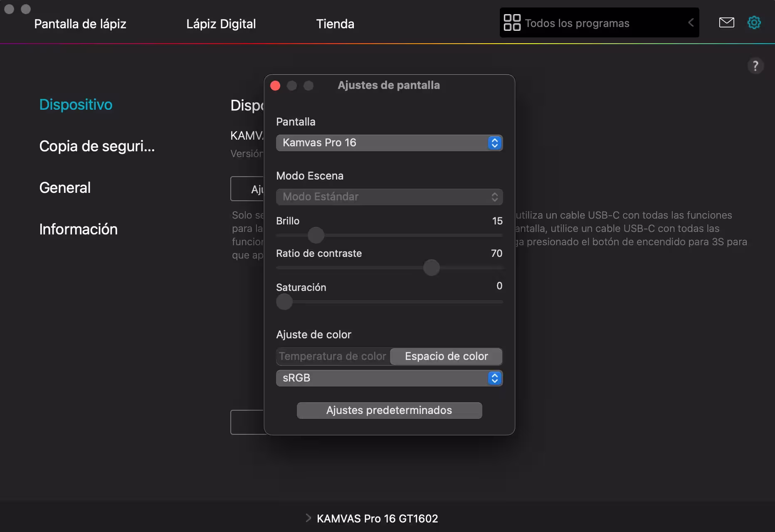Click the Ajuste de color heading
The width and height of the screenshot is (775, 532).
pos(313,335)
